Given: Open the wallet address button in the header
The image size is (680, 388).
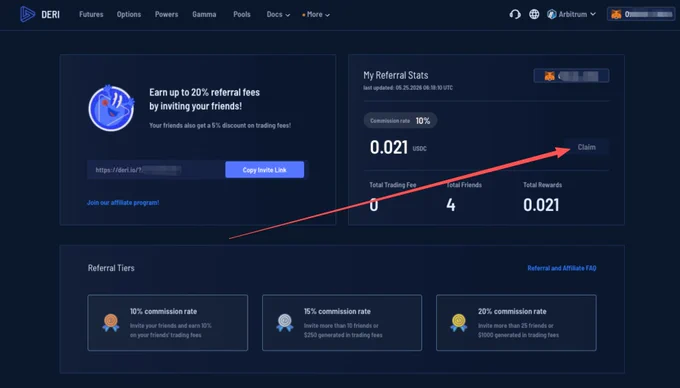Looking at the screenshot, I should (641, 14).
